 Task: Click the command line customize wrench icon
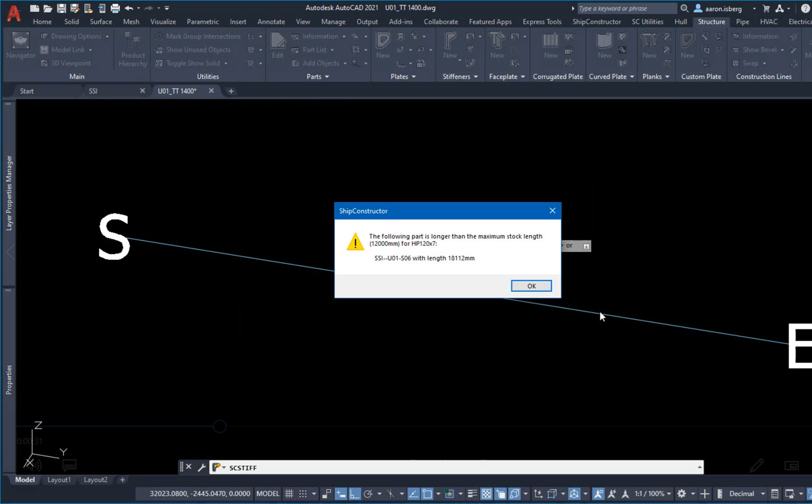pos(202,467)
